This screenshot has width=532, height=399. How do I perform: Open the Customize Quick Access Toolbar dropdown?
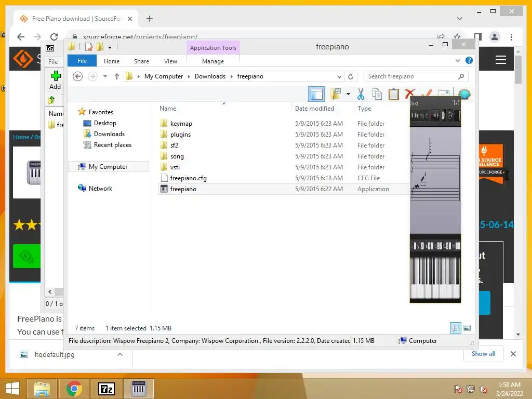point(110,47)
